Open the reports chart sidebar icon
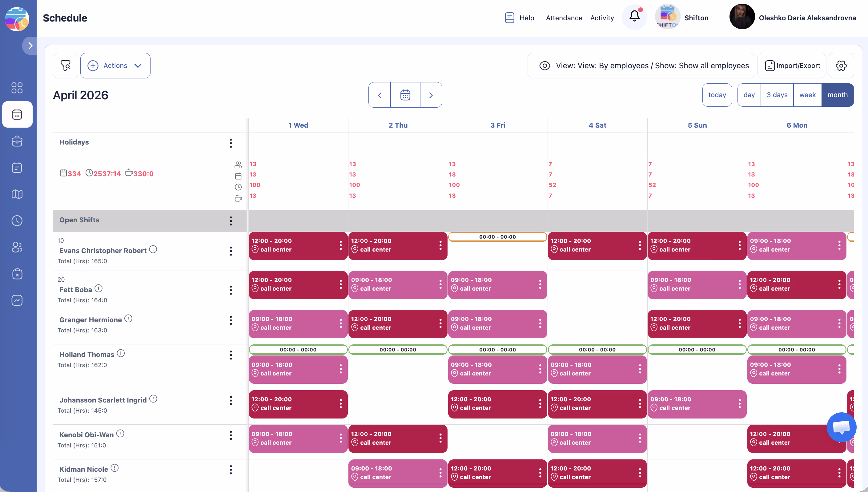The image size is (868, 492). 17,300
